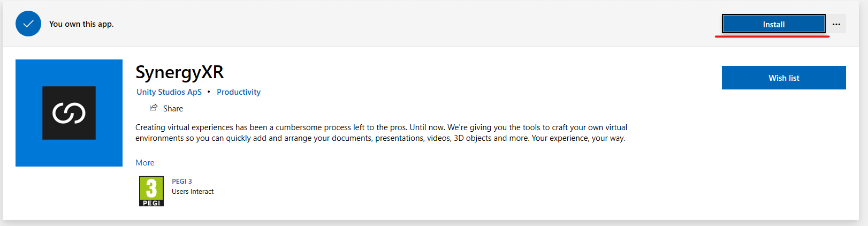Click the blue checkmark ownership icon

tap(28, 24)
